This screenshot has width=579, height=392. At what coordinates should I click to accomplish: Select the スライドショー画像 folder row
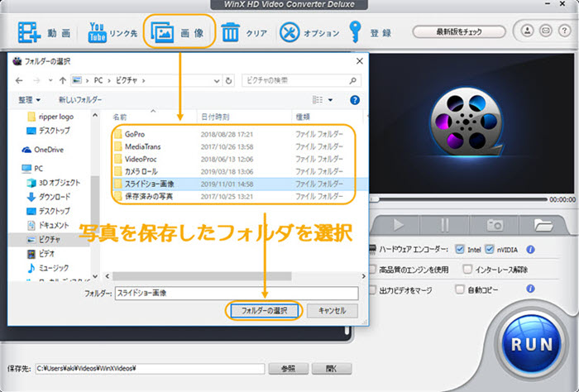pyautogui.click(x=240, y=184)
